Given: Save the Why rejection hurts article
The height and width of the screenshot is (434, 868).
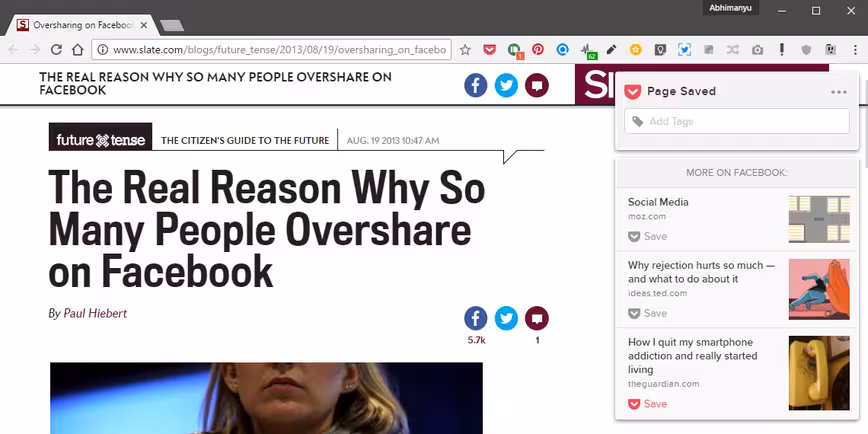Looking at the screenshot, I should coord(648,313).
